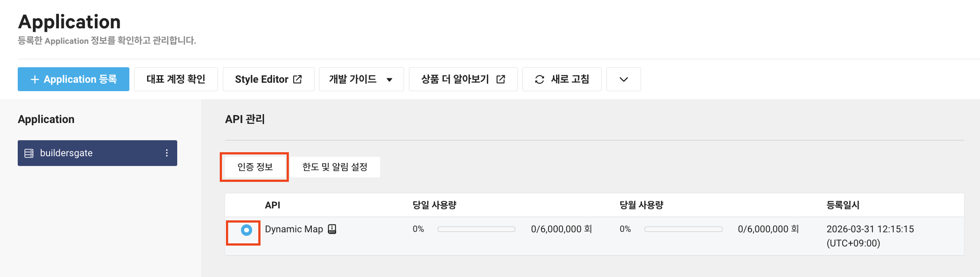Open the kebab menu on buildersgate application

[x=167, y=153]
